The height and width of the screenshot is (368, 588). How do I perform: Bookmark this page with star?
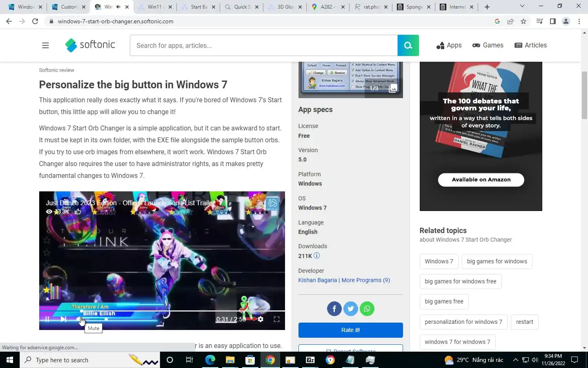(x=523, y=21)
